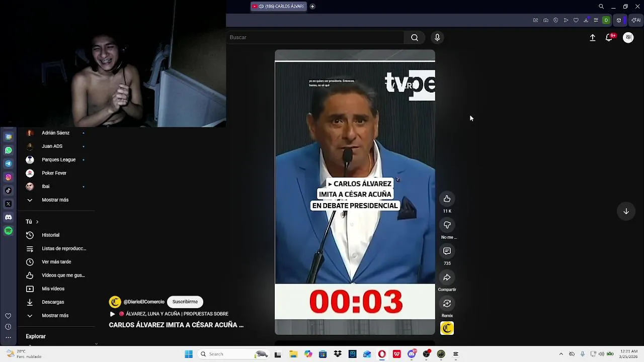Open Dropbox from the taskbar

click(338, 354)
